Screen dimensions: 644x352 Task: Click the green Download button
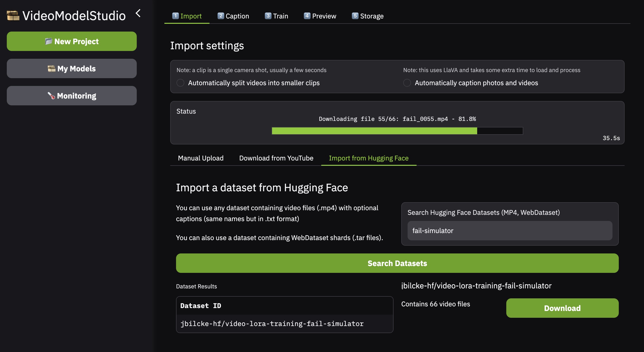pyautogui.click(x=562, y=308)
